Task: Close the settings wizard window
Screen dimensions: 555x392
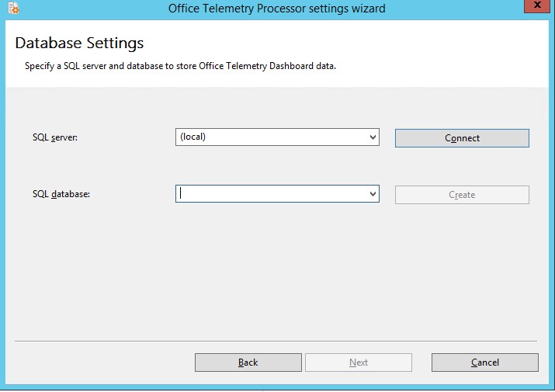Action: click(537, 5)
